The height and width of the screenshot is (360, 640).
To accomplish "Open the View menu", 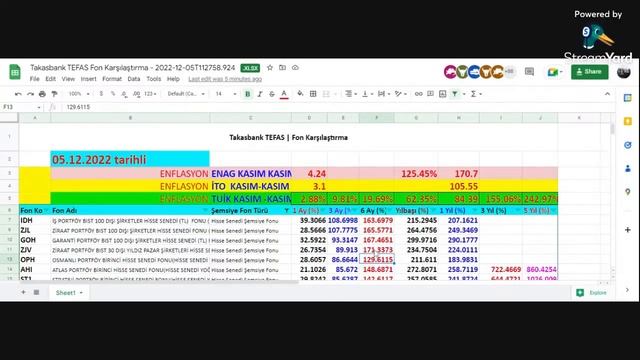I will coord(68,79).
